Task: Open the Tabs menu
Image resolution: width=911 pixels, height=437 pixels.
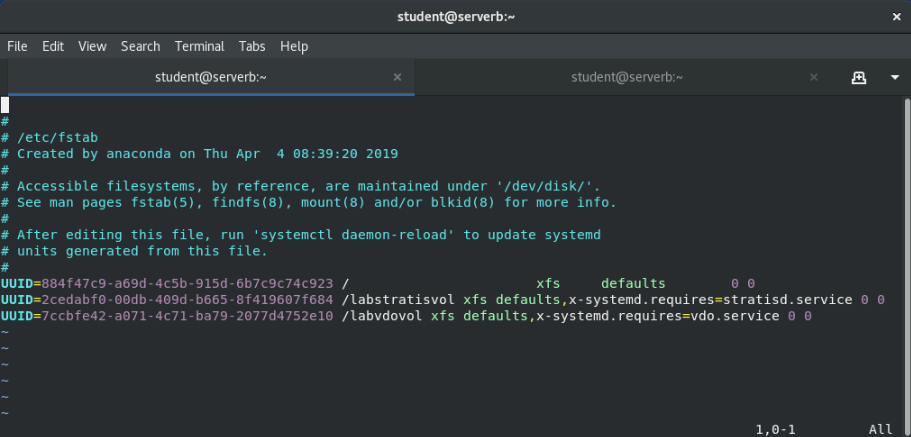Action: (252, 46)
